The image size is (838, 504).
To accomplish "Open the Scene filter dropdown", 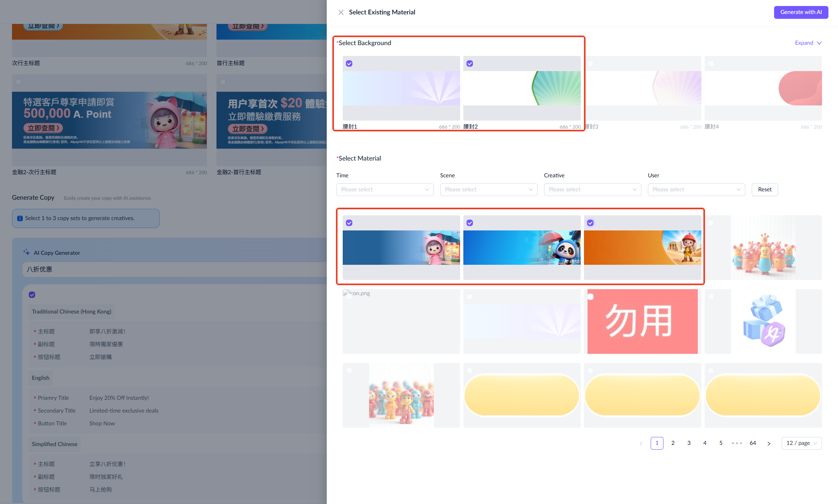I will click(489, 190).
